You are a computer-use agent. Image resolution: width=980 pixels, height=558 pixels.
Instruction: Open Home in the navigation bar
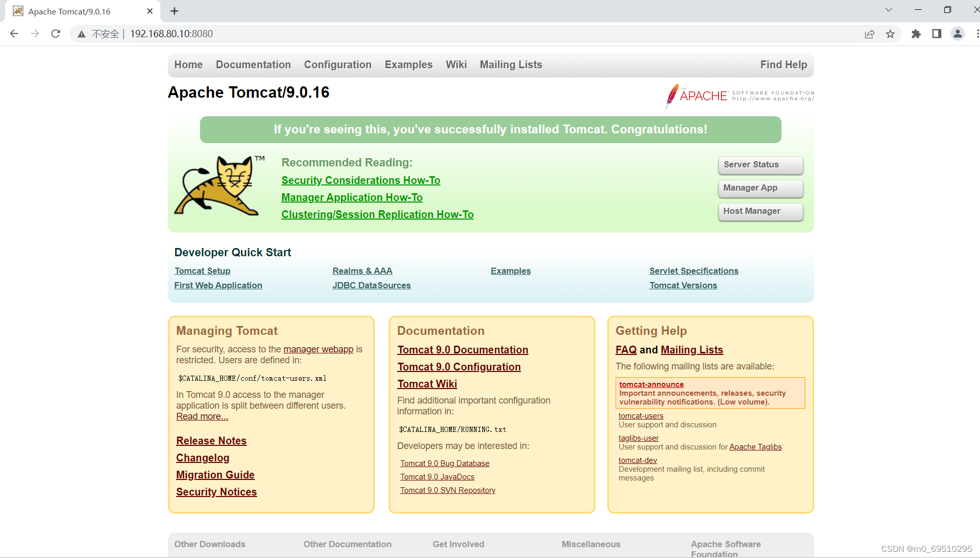click(x=188, y=65)
